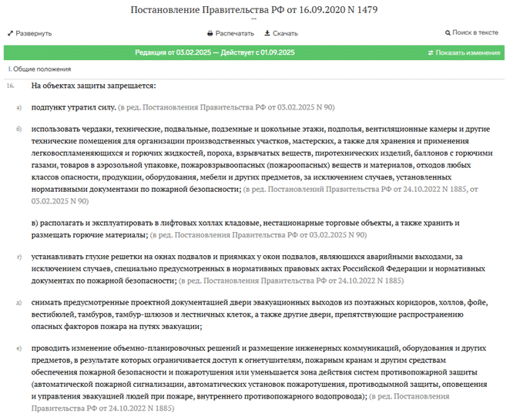Click subparagraph marker е)

(x=18, y=348)
